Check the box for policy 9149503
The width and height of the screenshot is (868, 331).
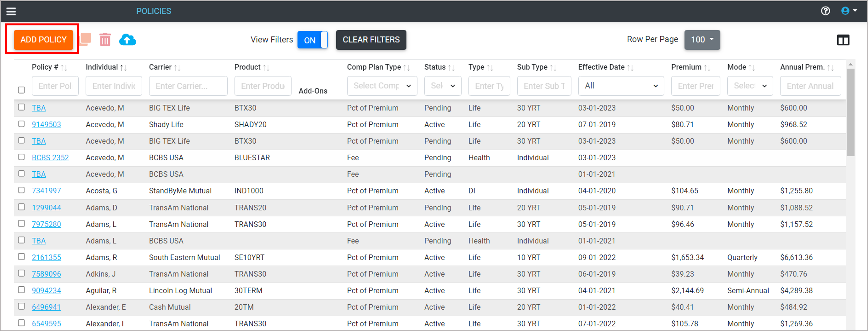21,124
